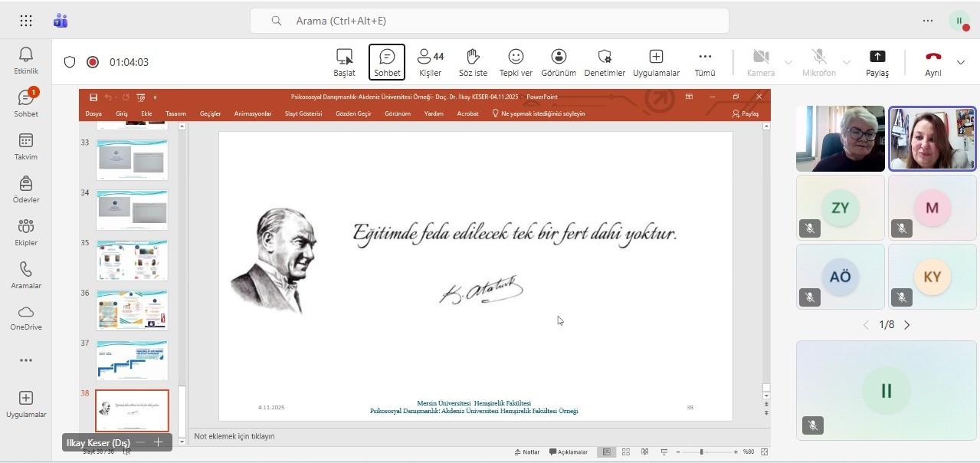
Task: Open Ekipler teams in the sidebar
Action: [25, 231]
